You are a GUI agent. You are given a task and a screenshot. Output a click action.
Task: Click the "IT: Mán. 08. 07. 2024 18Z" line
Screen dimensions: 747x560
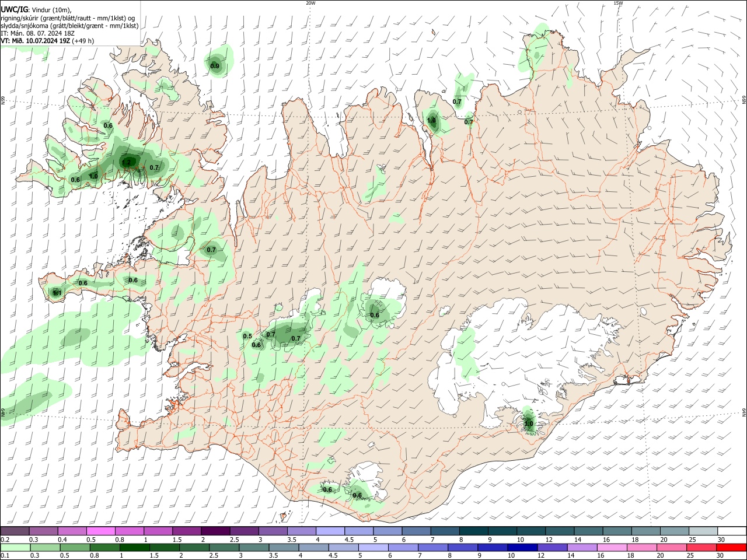click(37, 33)
